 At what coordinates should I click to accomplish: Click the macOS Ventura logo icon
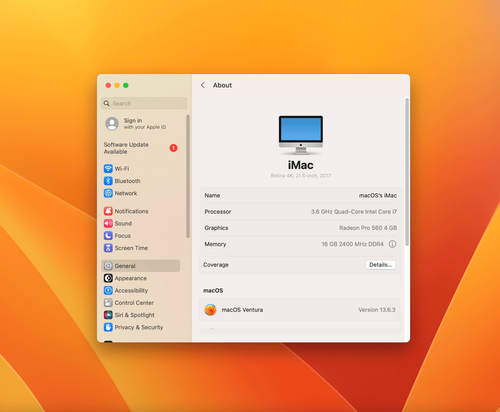click(210, 310)
